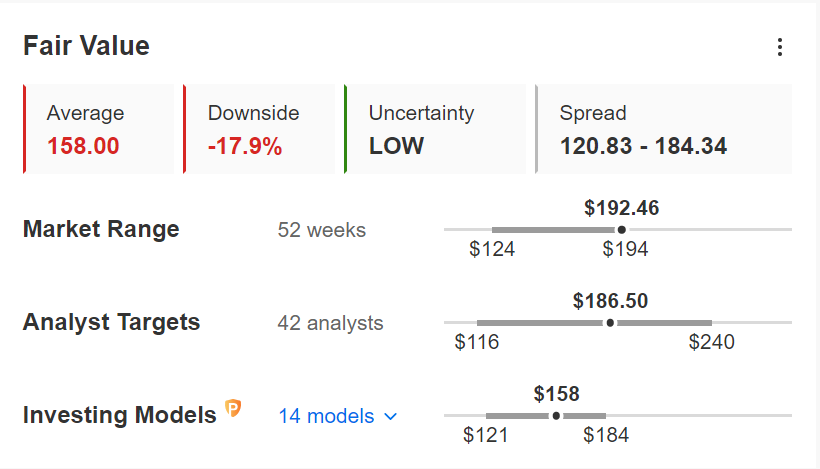820x469 pixels.
Task: Click the $240 high analyst target
Action: click(711, 342)
